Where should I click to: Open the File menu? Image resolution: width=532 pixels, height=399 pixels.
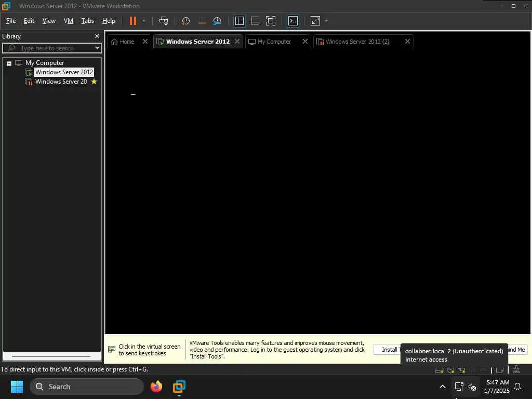coord(11,21)
